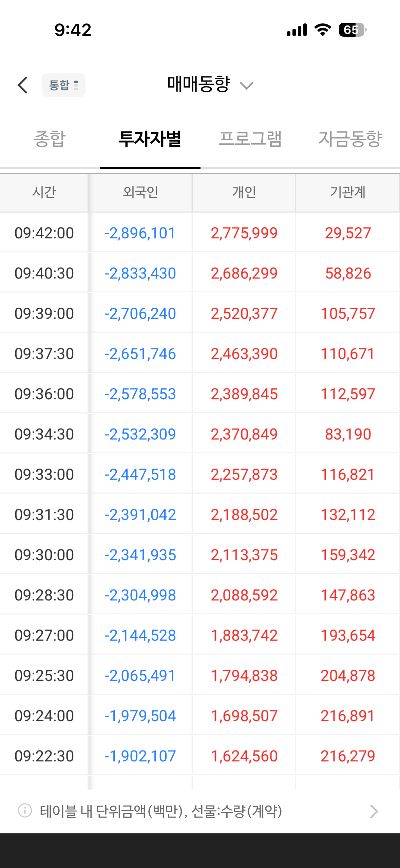
Task: Expand the 매매동향 title dropdown chevron
Action: tap(246, 85)
